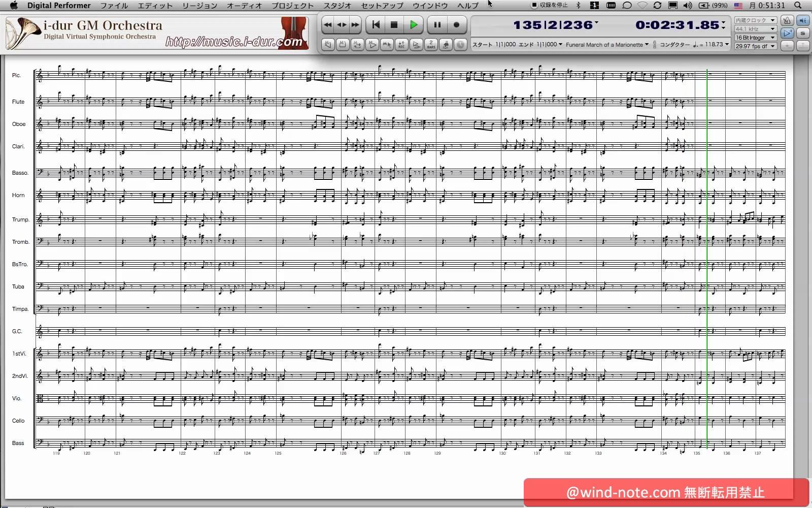Click the US flag input source icon
The image size is (812, 508).
[x=738, y=5]
